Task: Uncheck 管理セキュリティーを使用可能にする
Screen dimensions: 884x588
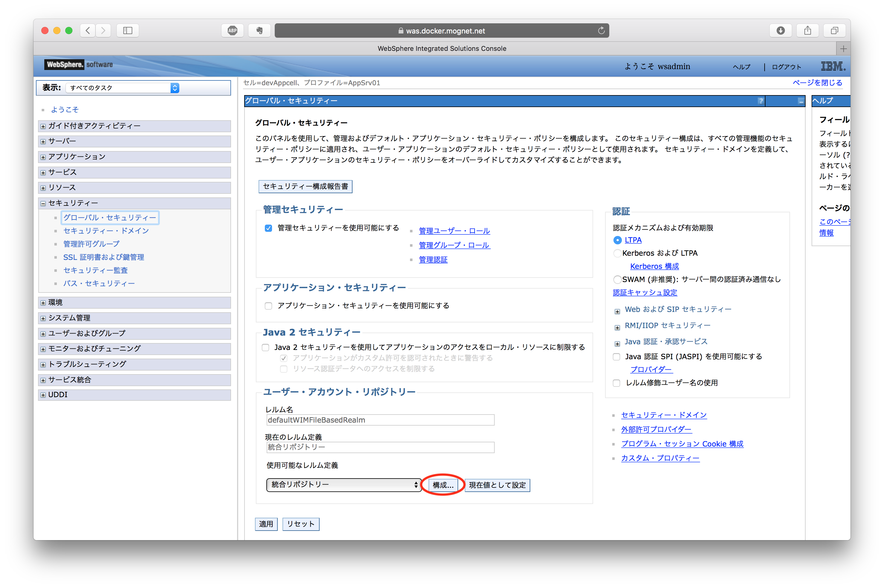Action: 268,228
